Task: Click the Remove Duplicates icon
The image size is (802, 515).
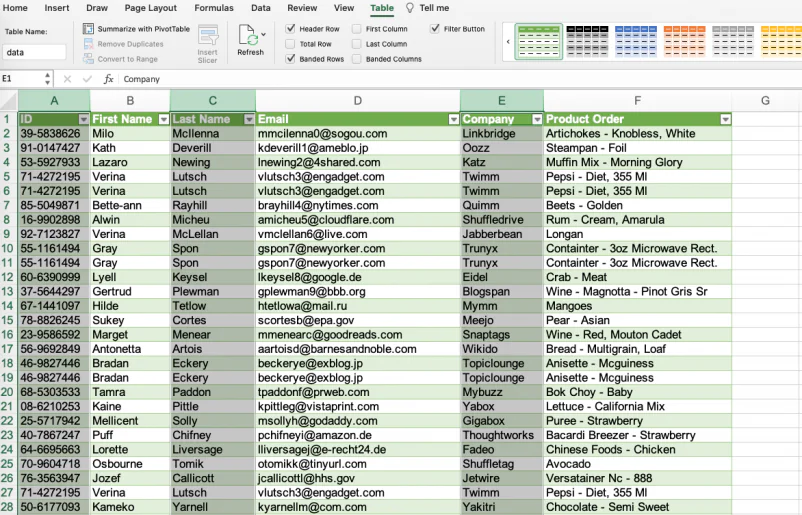Action: click(88, 44)
